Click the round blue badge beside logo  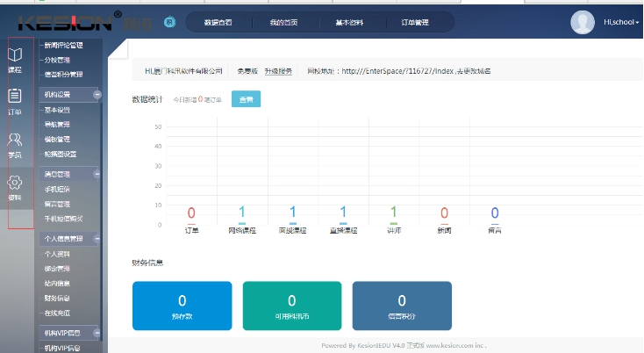click(x=169, y=22)
